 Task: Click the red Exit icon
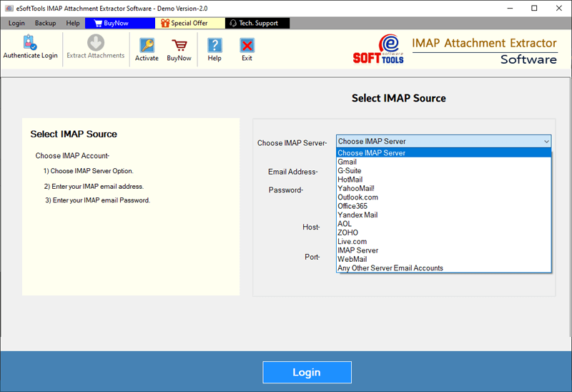point(247,45)
